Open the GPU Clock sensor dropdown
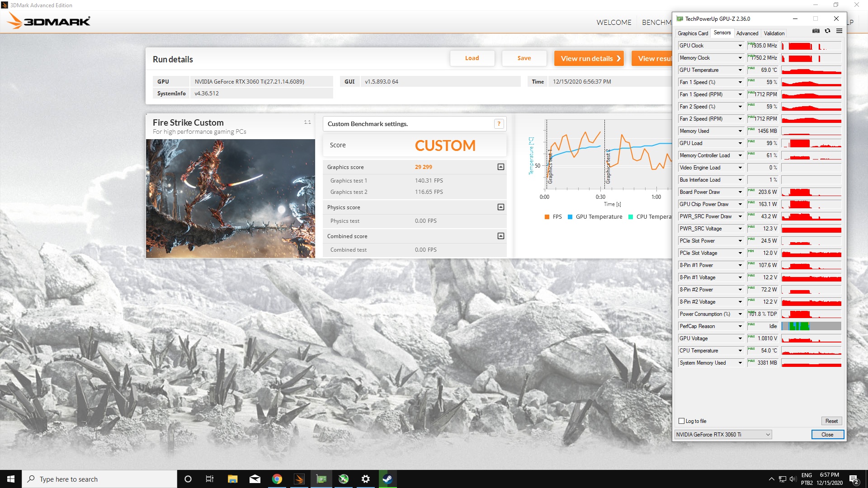The image size is (868, 488). (x=740, y=46)
